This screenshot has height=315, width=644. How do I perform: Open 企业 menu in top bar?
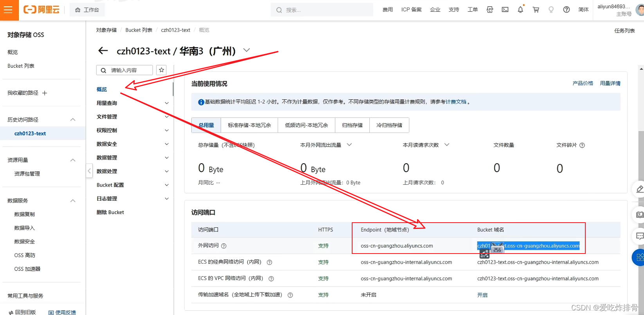[x=435, y=10]
